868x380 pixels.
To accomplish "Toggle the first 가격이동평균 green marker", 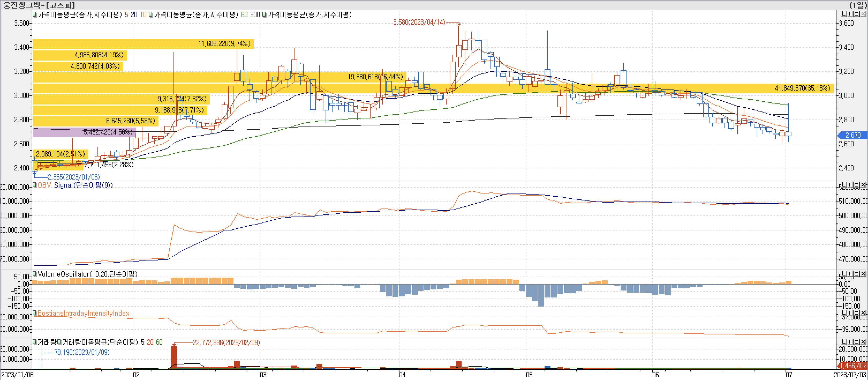I will [34, 14].
